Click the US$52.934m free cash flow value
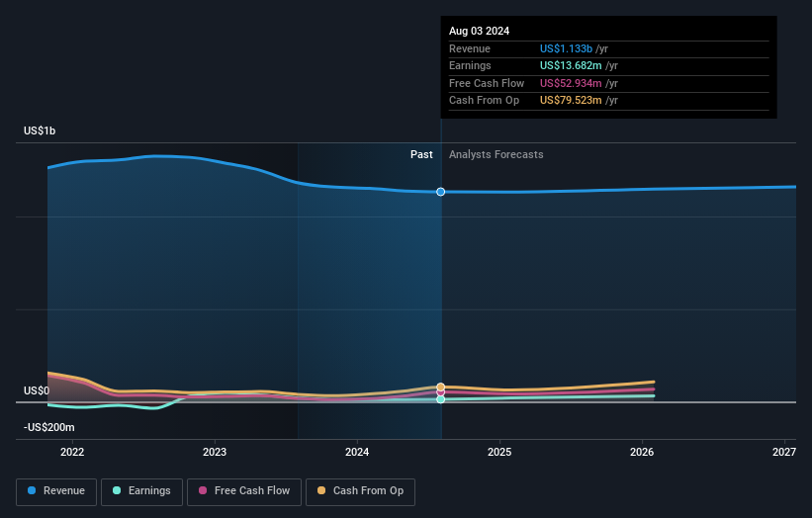 (571, 83)
